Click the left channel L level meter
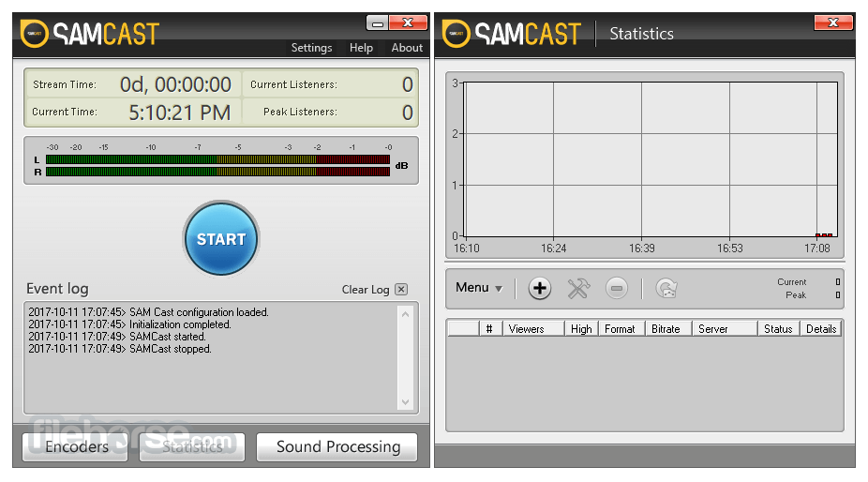Viewport: 868px width, 482px height. tap(217, 159)
